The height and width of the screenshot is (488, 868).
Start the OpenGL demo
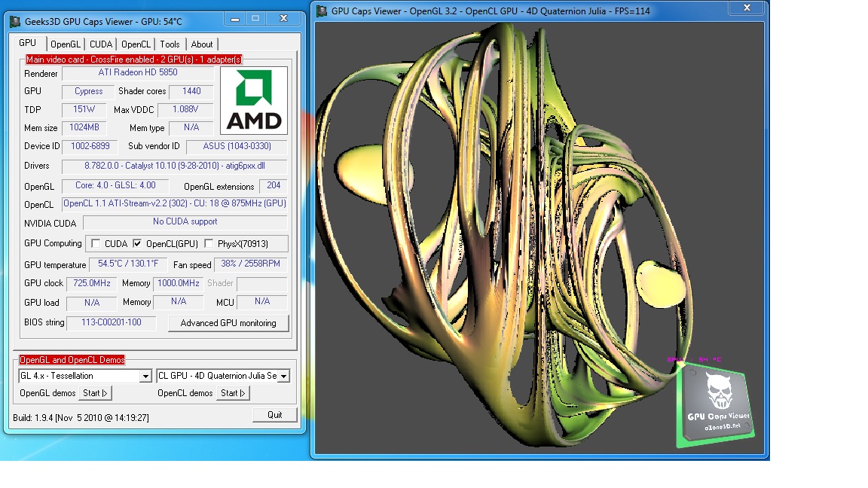(95, 393)
